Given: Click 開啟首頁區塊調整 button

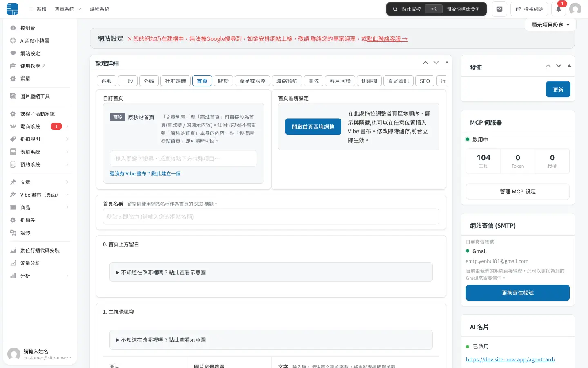Looking at the screenshot, I should pos(313,127).
